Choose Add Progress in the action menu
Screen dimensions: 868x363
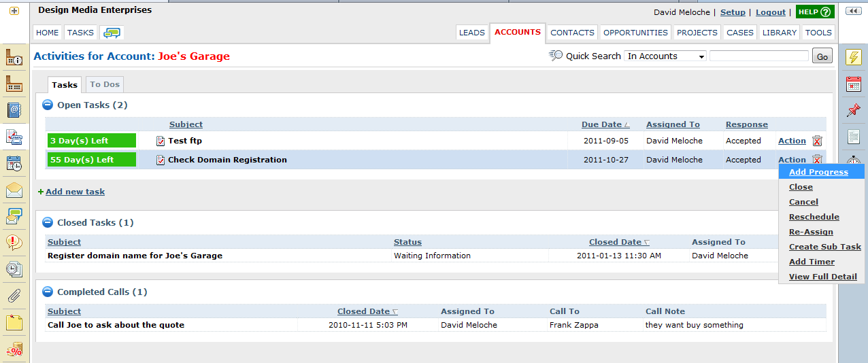tap(818, 172)
